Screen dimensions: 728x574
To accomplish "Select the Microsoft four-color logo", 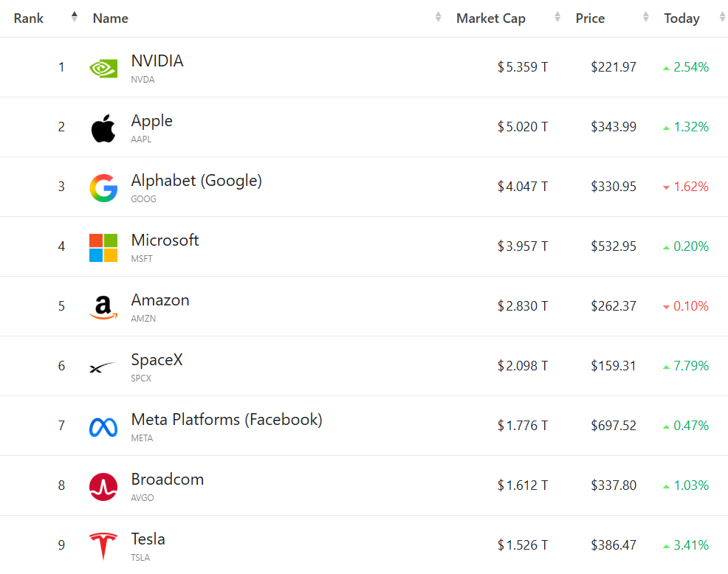I will 103,248.
